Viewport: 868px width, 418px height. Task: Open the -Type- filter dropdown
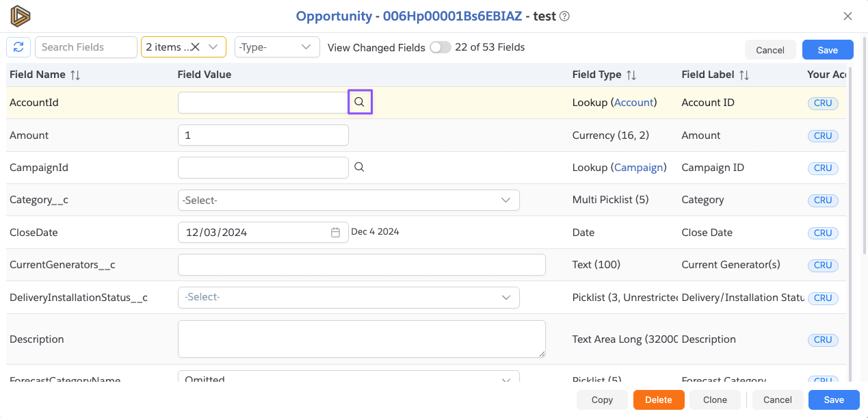pos(276,47)
